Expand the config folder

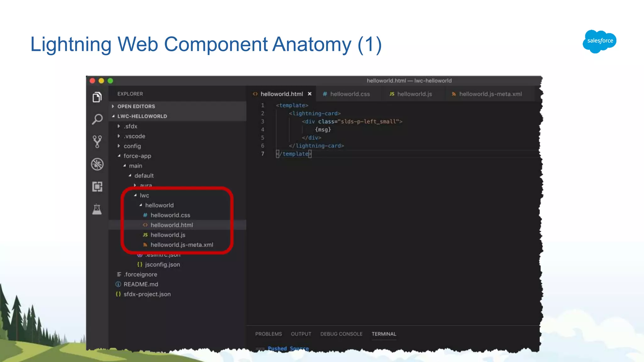click(x=119, y=146)
